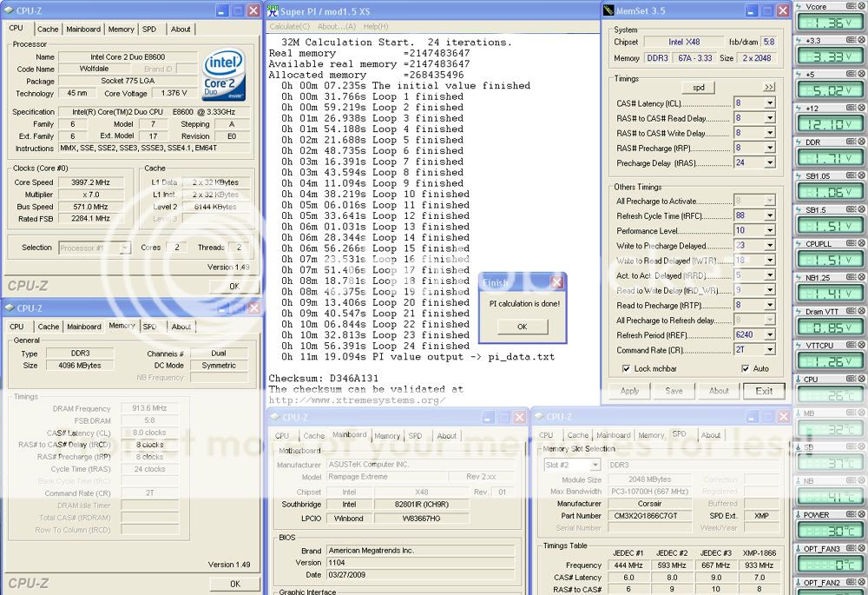
Task: Open the Write to Precharge Delayed dropdown
Action: (770, 246)
